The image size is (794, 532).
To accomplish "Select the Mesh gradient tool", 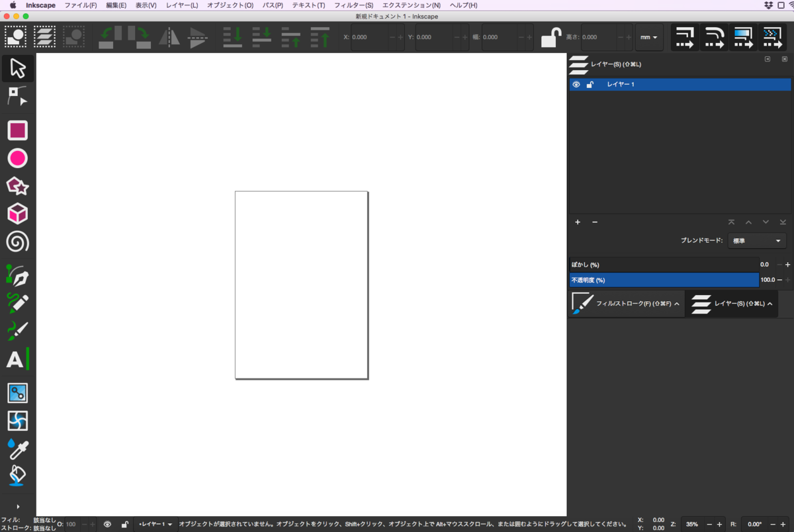I will [17, 421].
